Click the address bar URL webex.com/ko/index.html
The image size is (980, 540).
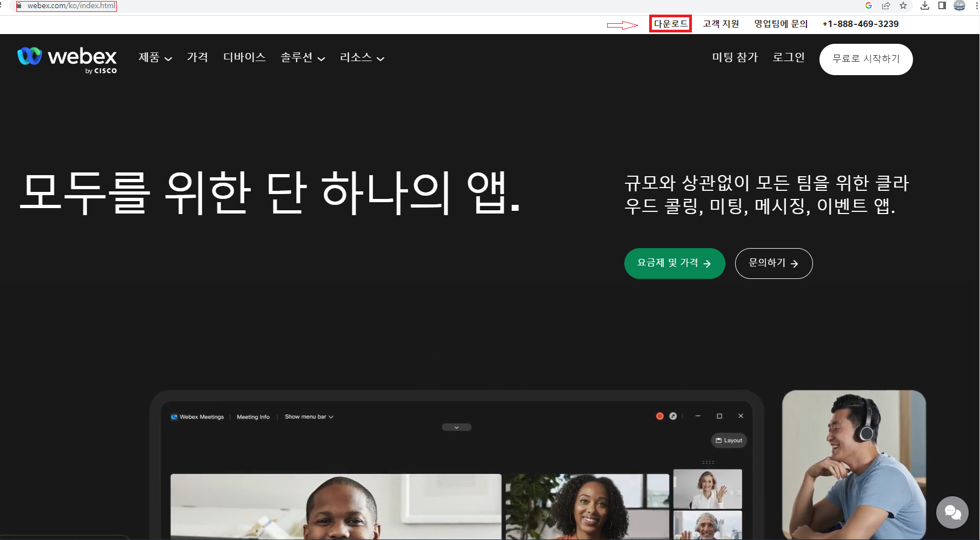[71, 6]
